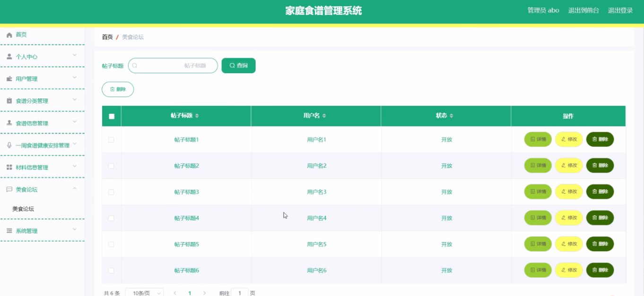
Task: Click 删除 for 帖子标题4 row
Action: point(600,218)
